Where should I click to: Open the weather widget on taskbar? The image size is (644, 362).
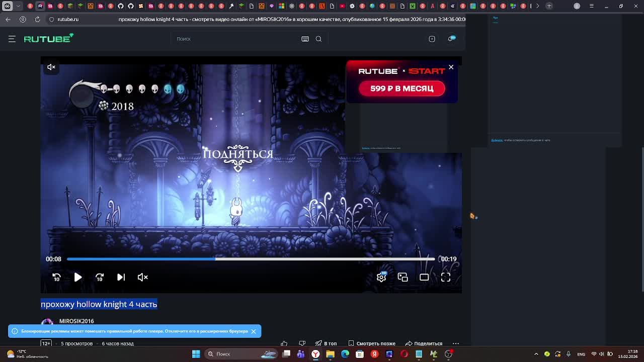coord(28,354)
